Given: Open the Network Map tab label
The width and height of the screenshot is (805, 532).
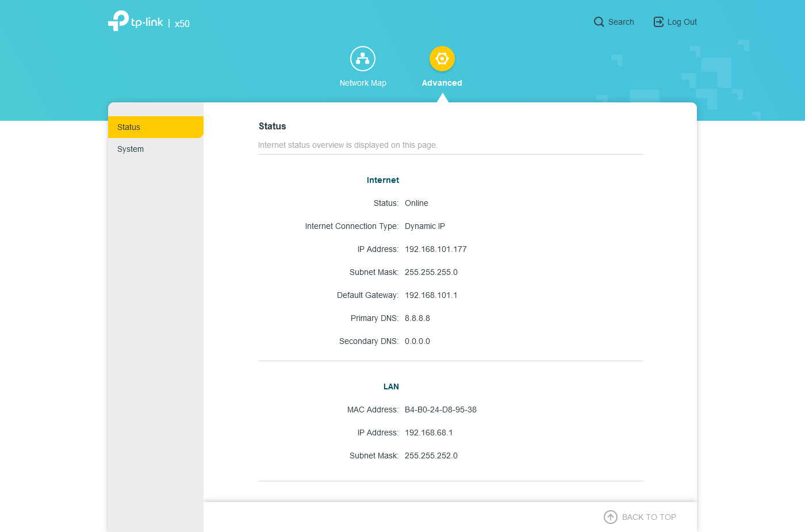Looking at the screenshot, I should 363,83.
